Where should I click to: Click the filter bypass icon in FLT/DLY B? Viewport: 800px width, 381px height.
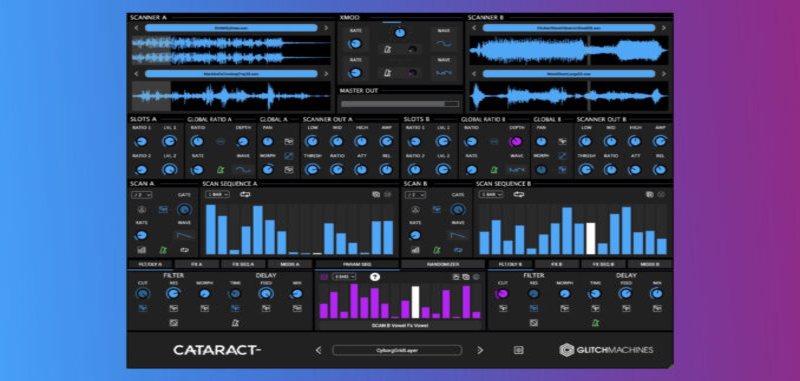click(x=533, y=322)
